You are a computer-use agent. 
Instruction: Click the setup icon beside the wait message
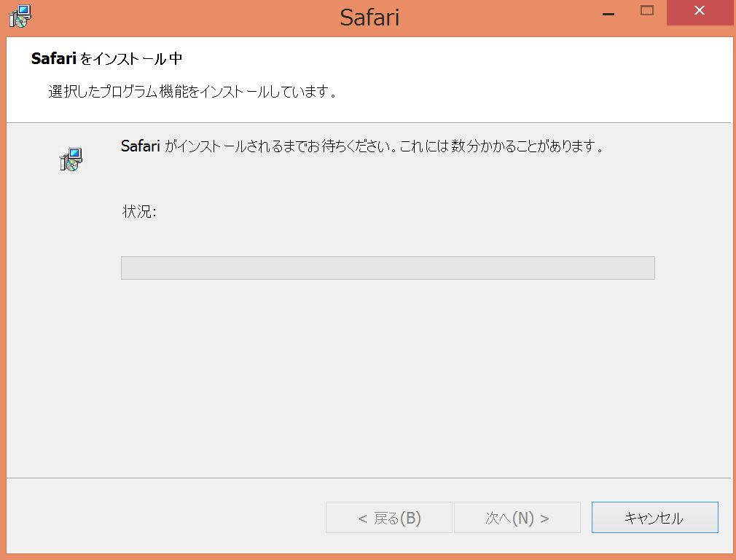71,159
